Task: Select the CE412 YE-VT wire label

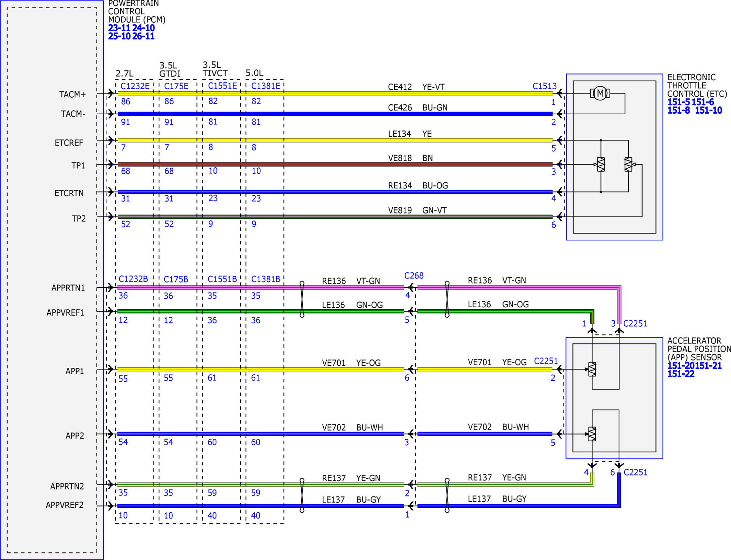Action: 416,87
